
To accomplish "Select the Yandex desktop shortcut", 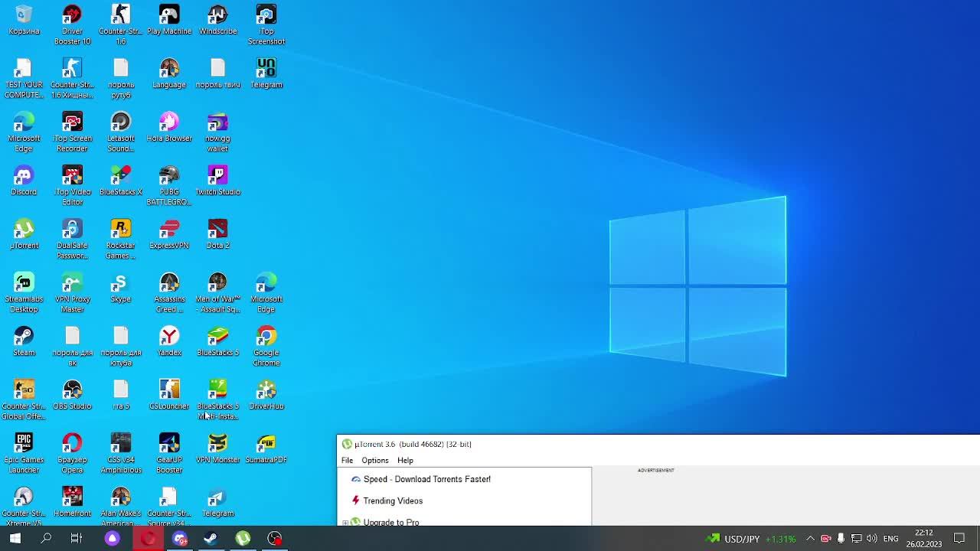I will point(169,342).
